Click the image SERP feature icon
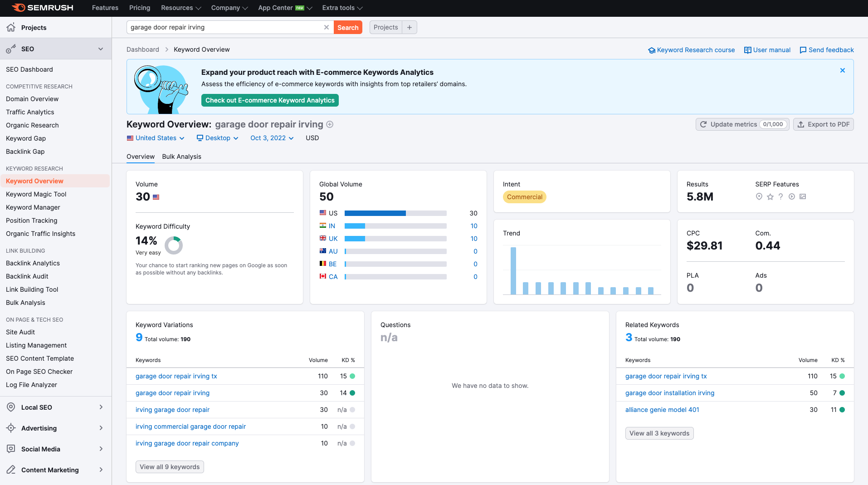This screenshot has width=868, height=485. coord(803,196)
